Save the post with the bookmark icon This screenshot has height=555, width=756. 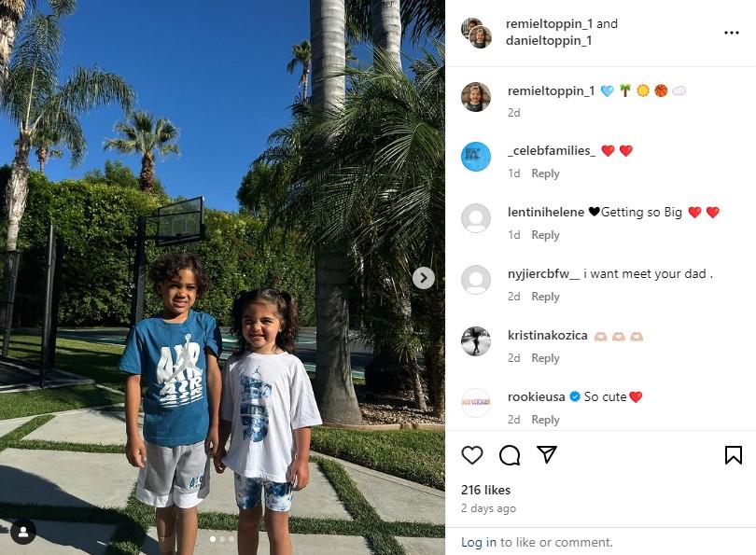tap(734, 455)
